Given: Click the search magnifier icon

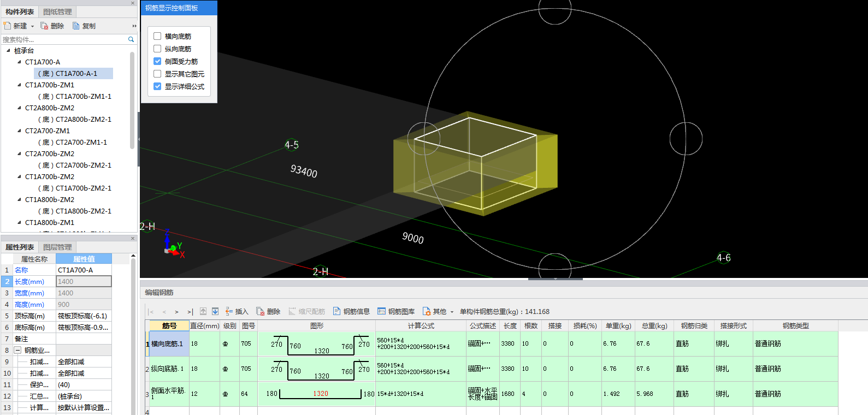Looking at the screenshot, I should (131, 39).
